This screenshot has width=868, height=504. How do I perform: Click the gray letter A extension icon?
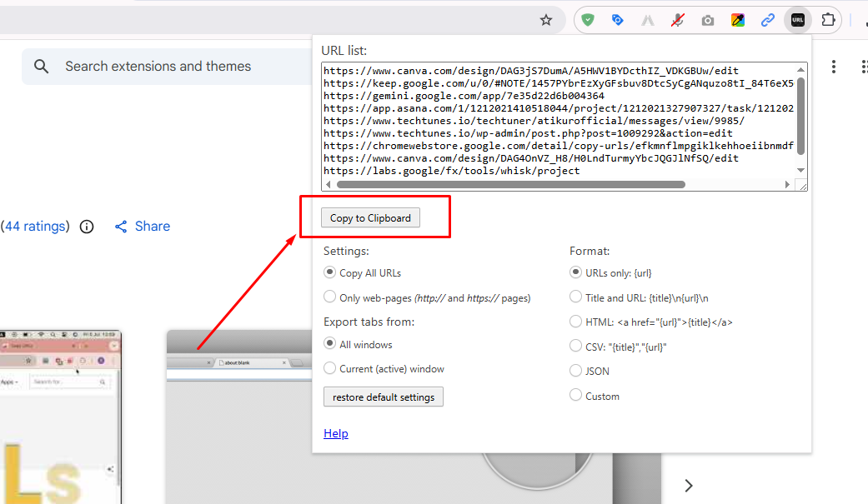[647, 21]
